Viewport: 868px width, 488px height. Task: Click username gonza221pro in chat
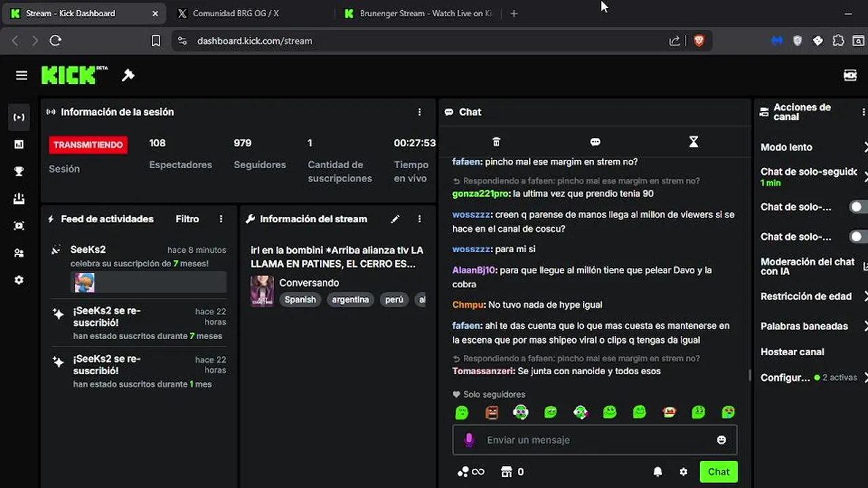click(481, 194)
